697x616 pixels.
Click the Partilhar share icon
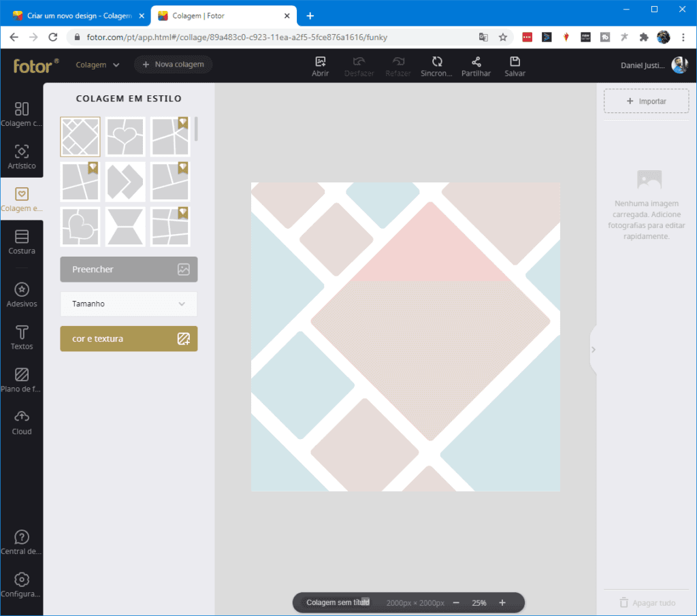(476, 65)
